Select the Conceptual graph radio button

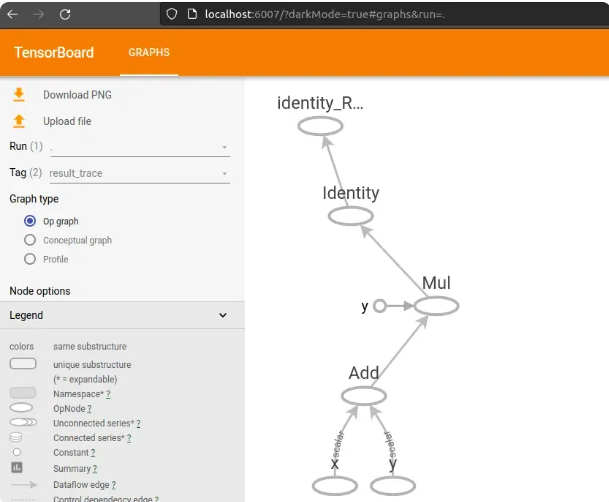(30, 240)
